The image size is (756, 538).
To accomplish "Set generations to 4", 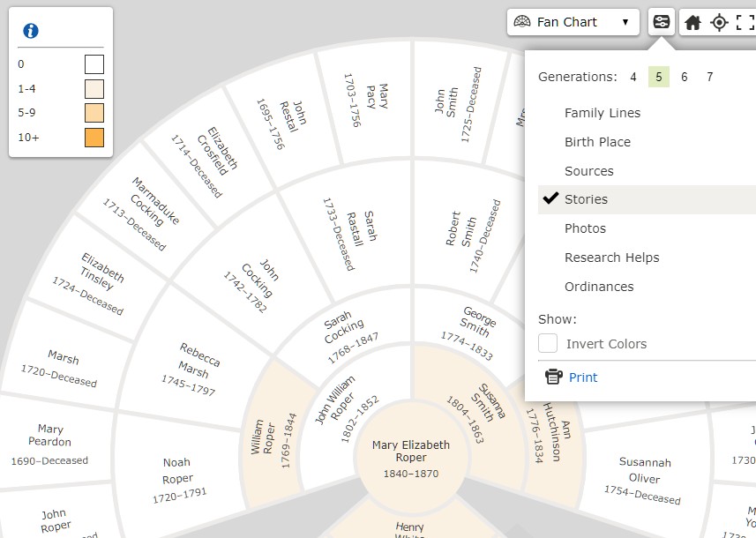I will [633, 77].
